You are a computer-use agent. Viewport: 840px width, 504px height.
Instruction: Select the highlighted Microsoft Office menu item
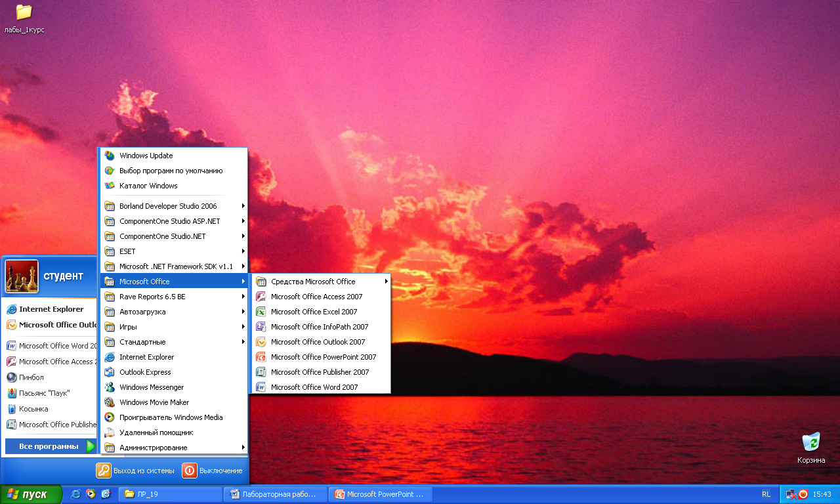pyautogui.click(x=174, y=282)
